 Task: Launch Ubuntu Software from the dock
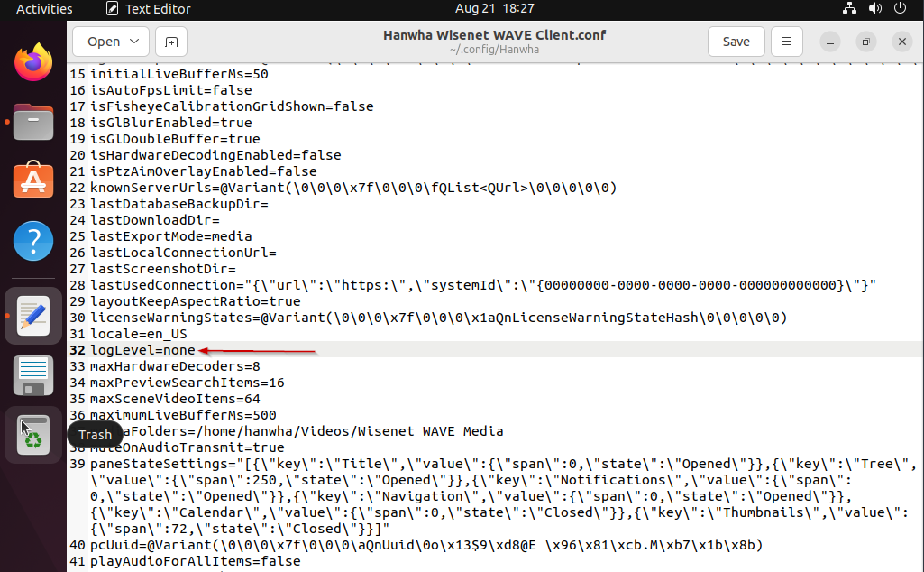point(33,180)
